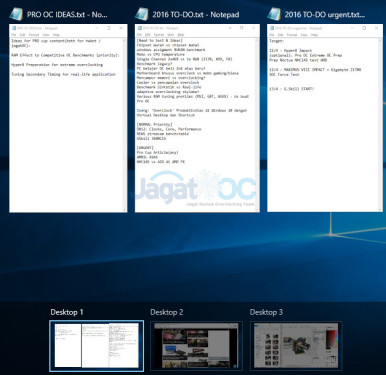Click the 'Desktop 1' label
This screenshot has width=386, height=375.
point(67,312)
